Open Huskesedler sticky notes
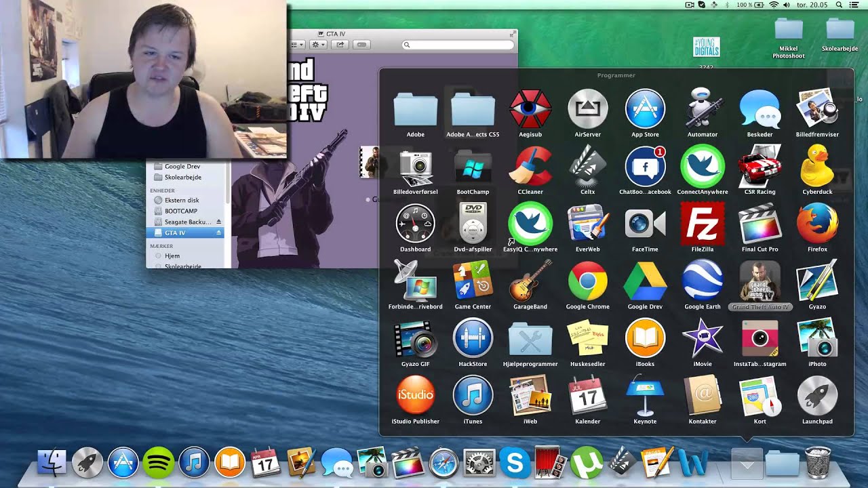Image resolution: width=868 pixels, height=488 pixels. coord(587,338)
